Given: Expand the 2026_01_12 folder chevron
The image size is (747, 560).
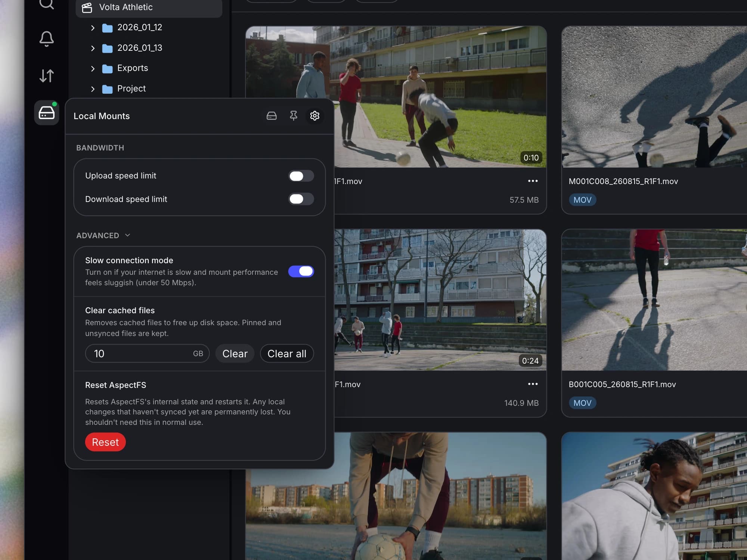Looking at the screenshot, I should [x=93, y=28].
